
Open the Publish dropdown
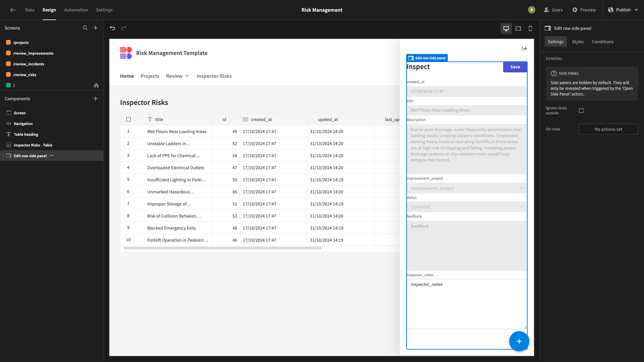click(x=623, y=10)
